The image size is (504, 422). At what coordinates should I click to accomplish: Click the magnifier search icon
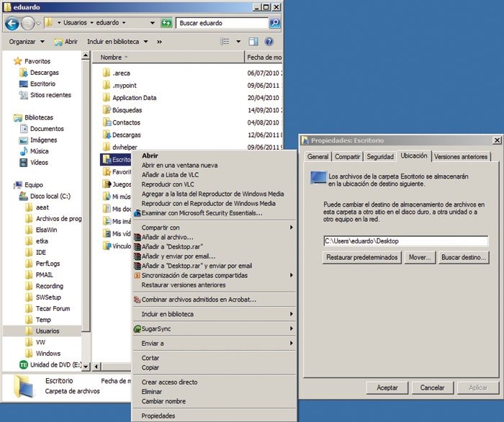(x=275, y=23)
